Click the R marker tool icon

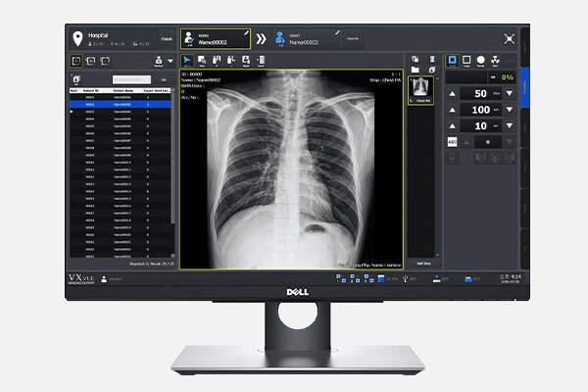click(x=217, y=61)
